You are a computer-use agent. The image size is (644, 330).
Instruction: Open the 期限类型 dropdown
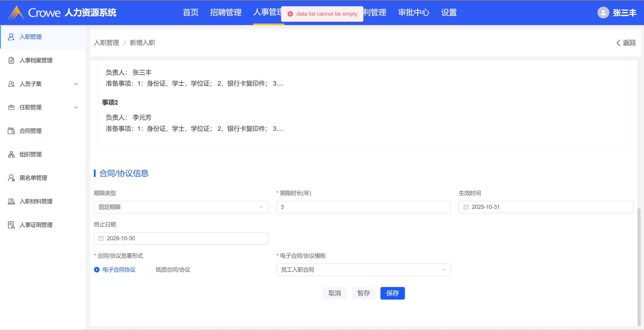pyautogui.click(x=181, y=207)
